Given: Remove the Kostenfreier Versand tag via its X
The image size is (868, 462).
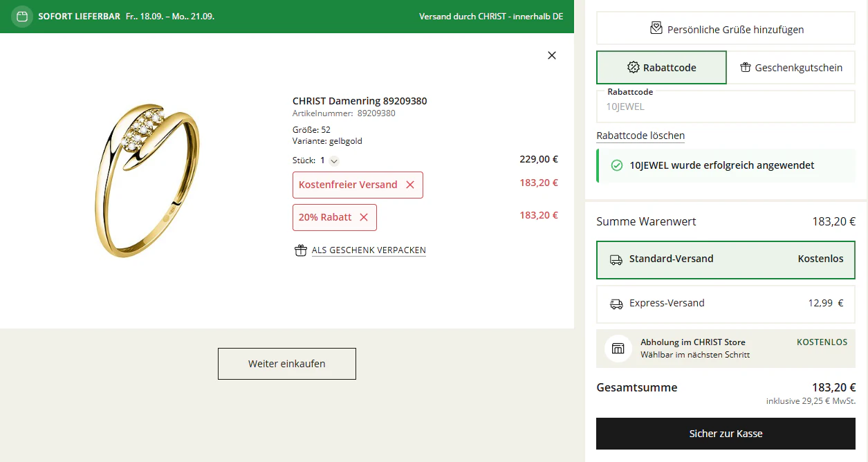Looking at the screenshot, I should point(410,185).
